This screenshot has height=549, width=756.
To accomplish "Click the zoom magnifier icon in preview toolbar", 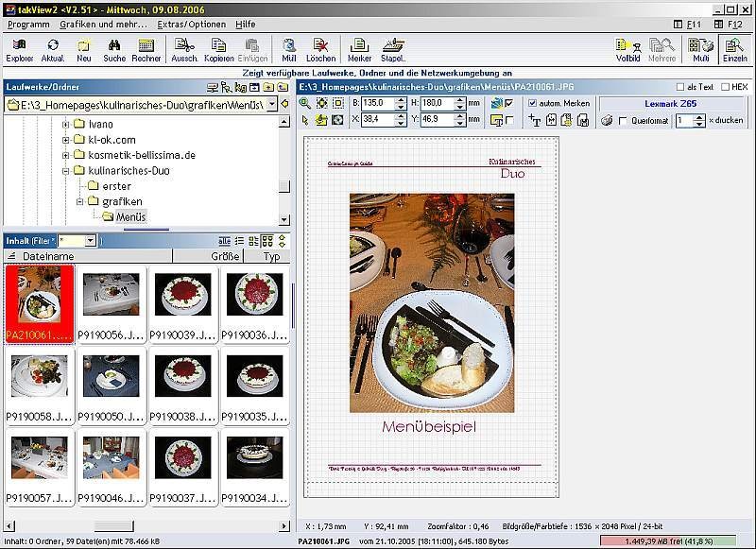I will (x=304, y=103).
